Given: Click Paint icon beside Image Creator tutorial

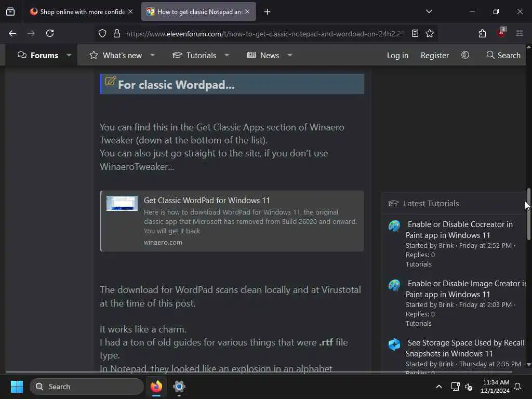Looking at the screenshot, I should [394, 285].
